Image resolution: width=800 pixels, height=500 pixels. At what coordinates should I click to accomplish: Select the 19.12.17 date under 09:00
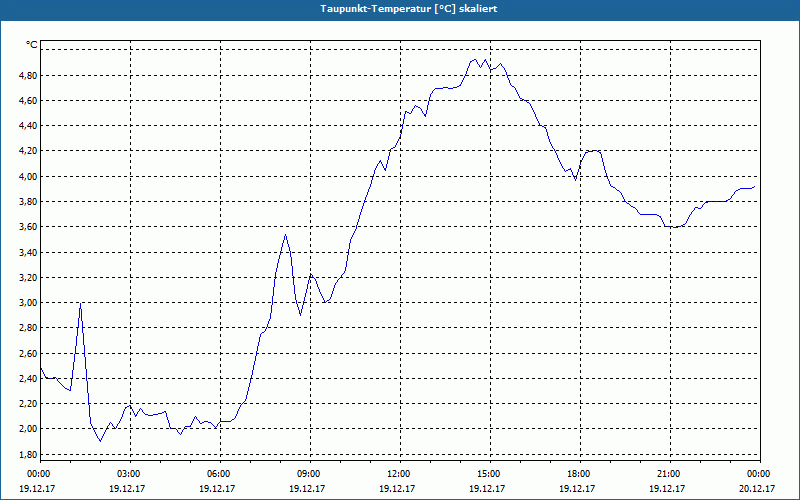(307, 488)
